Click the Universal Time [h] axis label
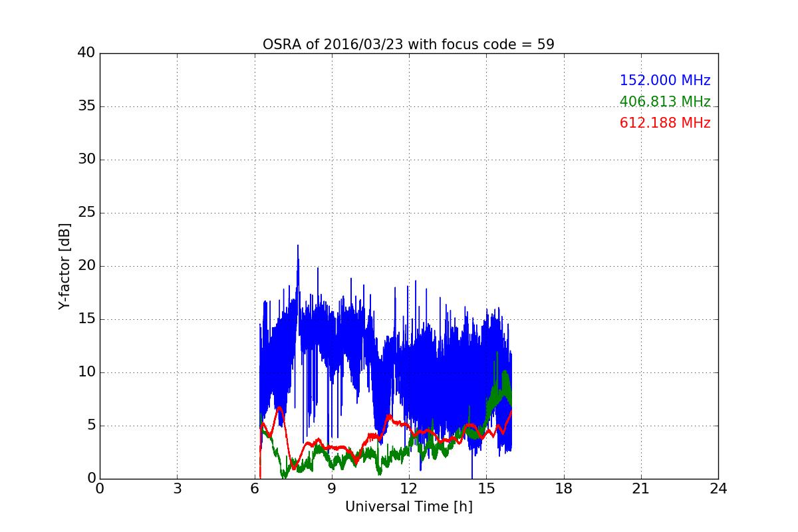Image resolution: width=798 pixels, height=532 pixels. point(408,507)
